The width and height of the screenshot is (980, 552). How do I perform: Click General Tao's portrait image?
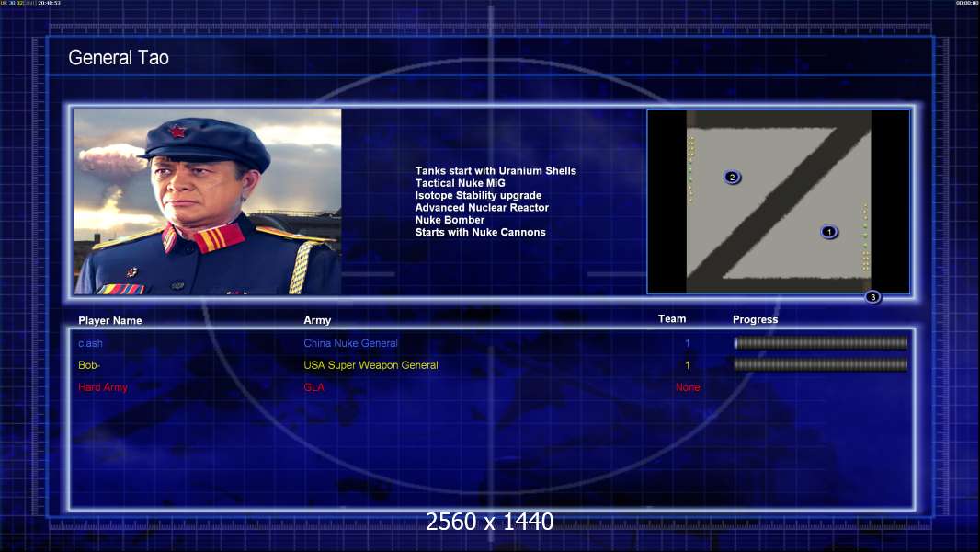(x=208, y=201)
